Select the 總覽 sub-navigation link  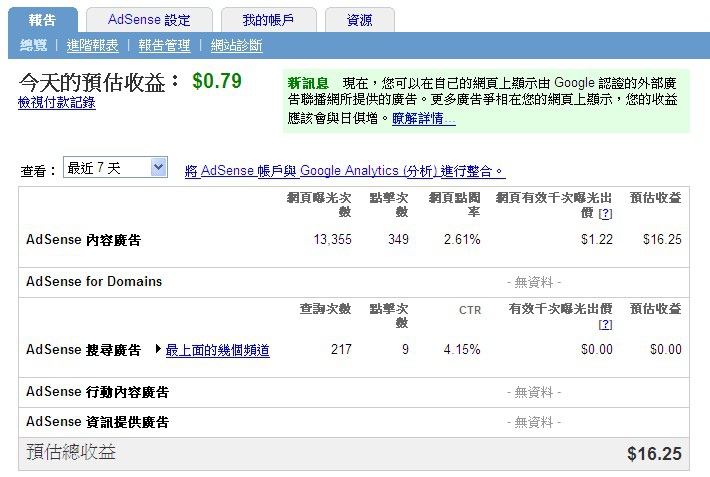click(x=33, y=45)
